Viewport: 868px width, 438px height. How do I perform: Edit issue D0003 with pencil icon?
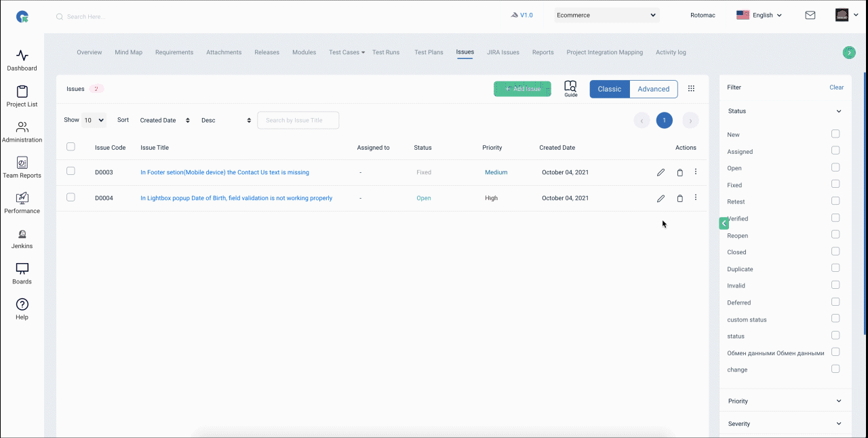[660, 172]
